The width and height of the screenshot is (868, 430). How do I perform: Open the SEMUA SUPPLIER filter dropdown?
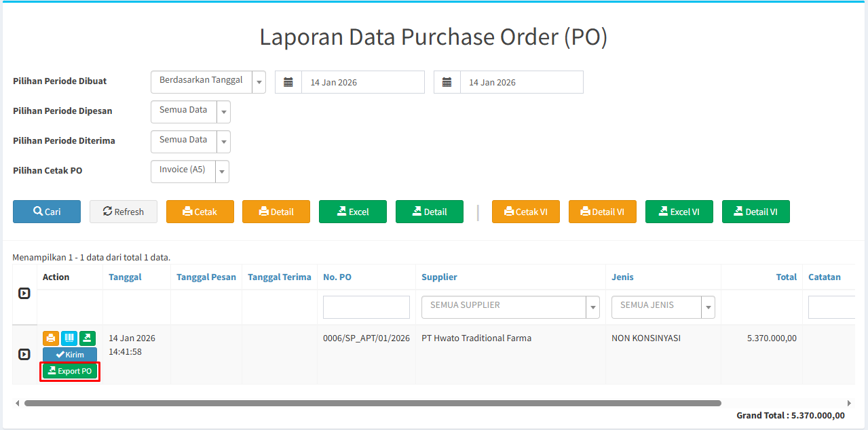click(x=510, y=307)
